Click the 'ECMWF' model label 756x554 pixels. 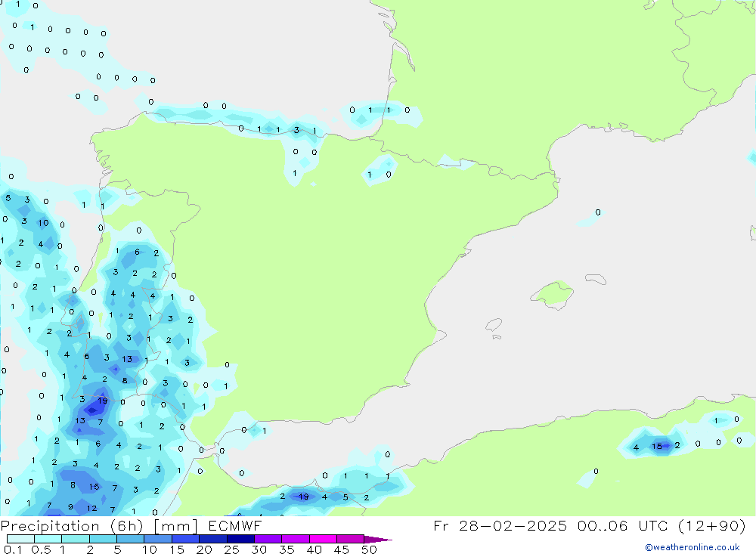click(x=235, y=526)
